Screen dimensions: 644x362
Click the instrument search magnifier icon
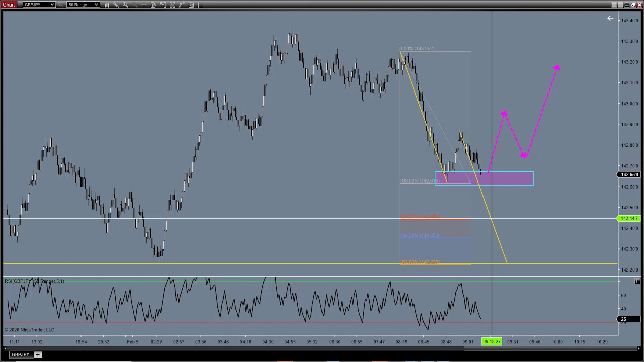pyautogui.click(x=61, y=5)
